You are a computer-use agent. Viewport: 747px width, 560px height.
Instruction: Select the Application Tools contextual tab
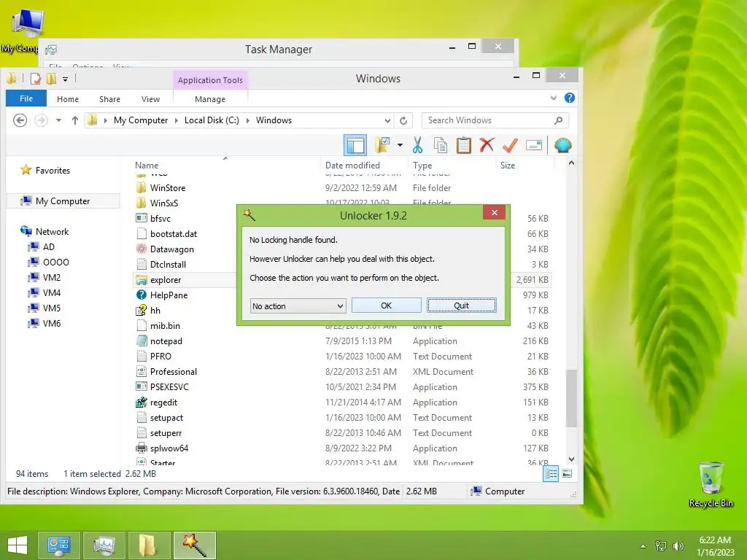pos(210,80)
